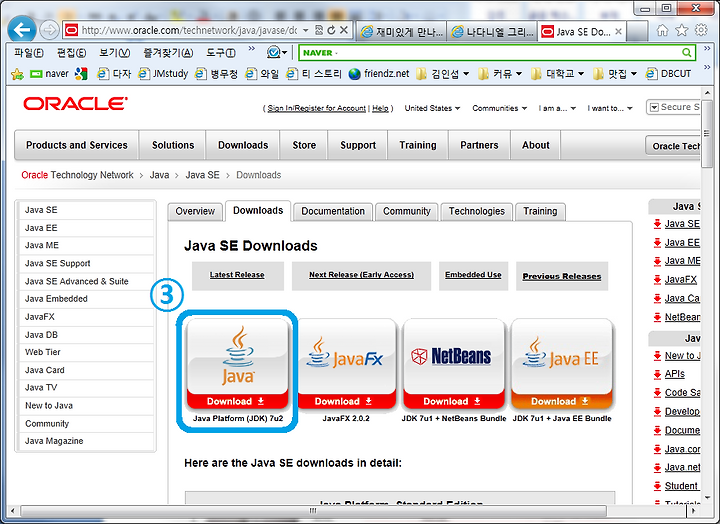Image resolution: width=720 pixels, height=524 pixels.
Task: Click the Java EE bundle download tile
Action: coord(562,364)
